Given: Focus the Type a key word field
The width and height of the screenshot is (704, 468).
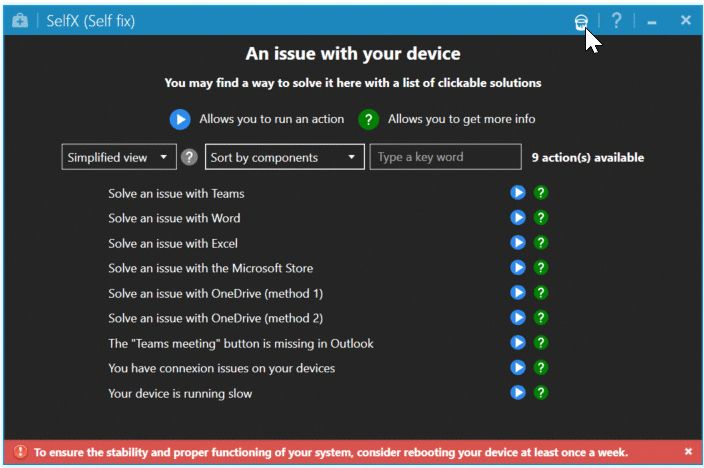Looking at the screenshot, I should tap(445, 157).
